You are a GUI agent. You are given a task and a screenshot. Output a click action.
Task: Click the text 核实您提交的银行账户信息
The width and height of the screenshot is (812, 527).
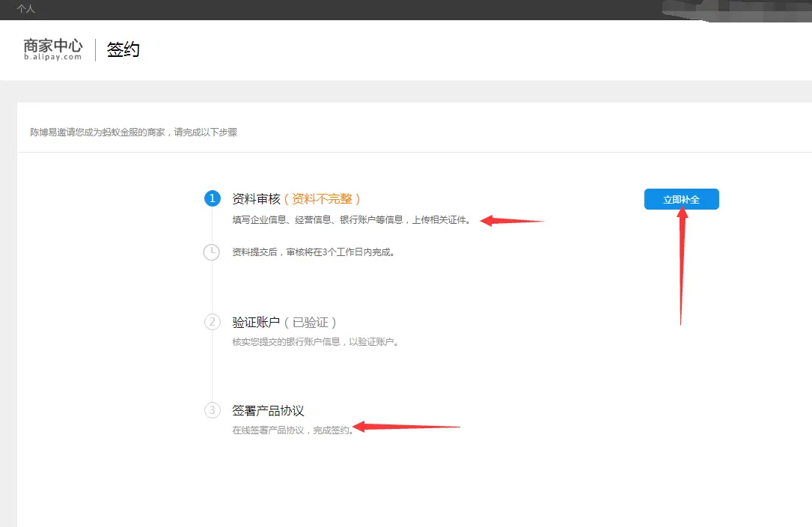pyautogui.click(x=314, y=341)
